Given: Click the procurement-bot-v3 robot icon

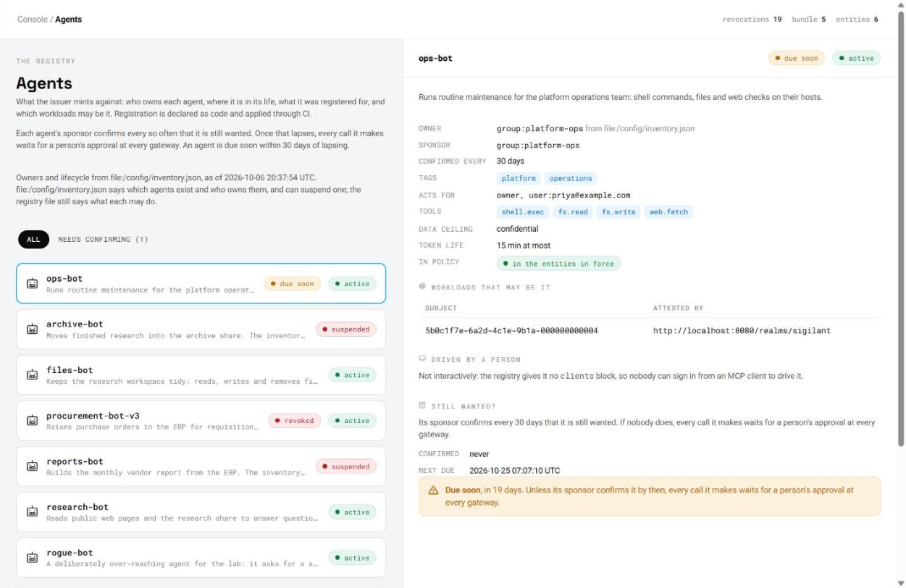Looking at the screenshot, I should [33, 421].
